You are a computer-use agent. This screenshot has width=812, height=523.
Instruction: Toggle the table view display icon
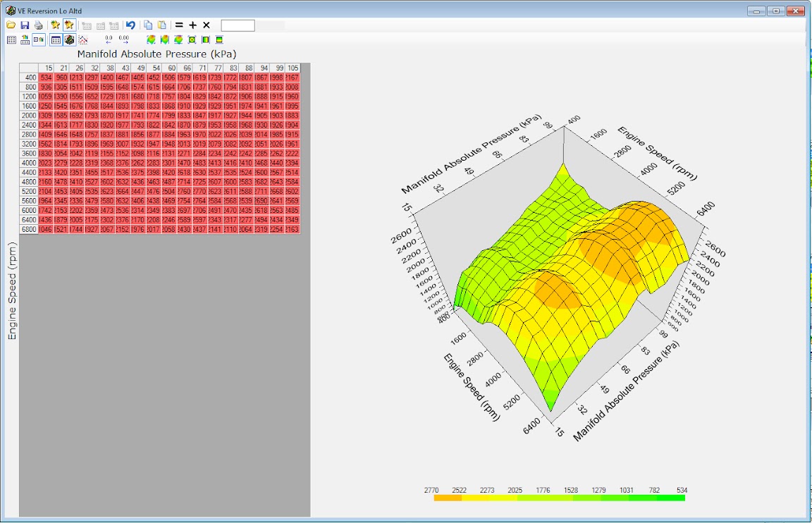(x=56, y=40)
